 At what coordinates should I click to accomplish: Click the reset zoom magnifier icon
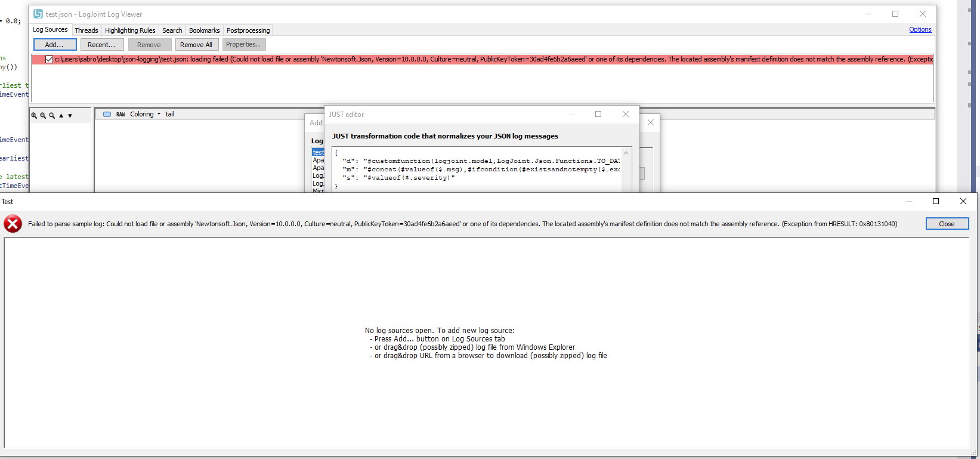click(52, 116)
